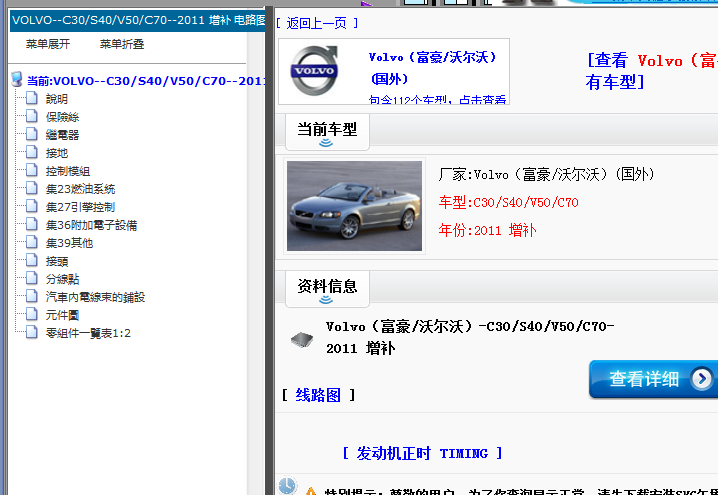
Task: Switch to the 资料信息 tab
Action: (327, 288)
